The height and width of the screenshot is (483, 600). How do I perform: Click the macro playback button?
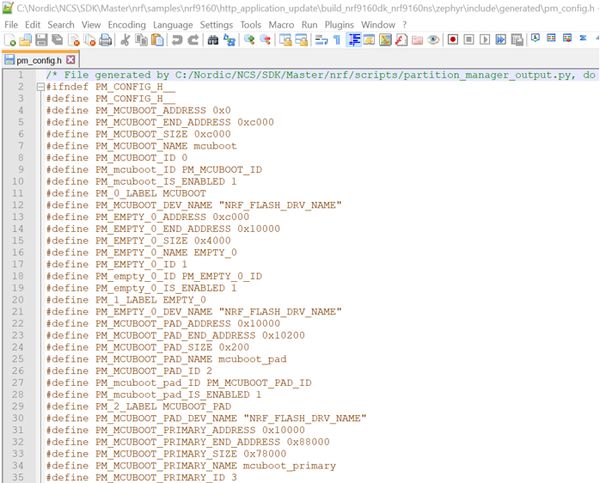(x=485, y=40)
